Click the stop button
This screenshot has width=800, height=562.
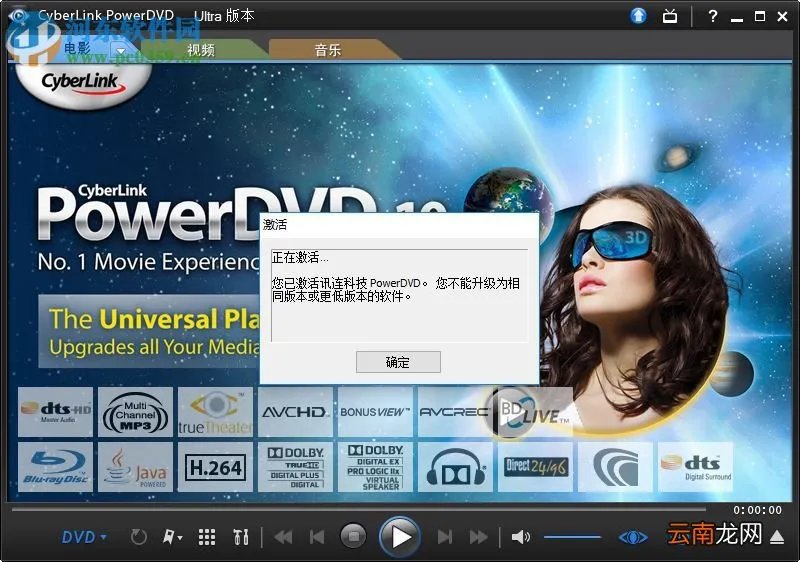click(353, 537)
